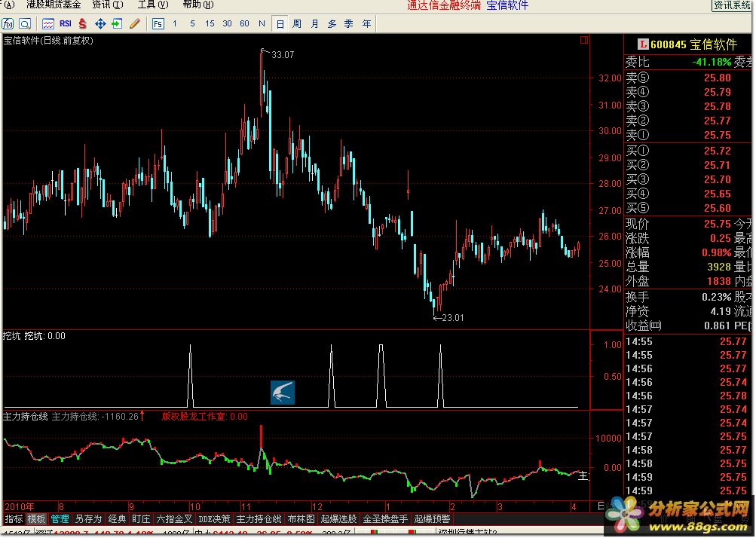Select the 起爆选股 template
Image resolution: width=756 pixels, height=538 pixels.
[338, 519]
